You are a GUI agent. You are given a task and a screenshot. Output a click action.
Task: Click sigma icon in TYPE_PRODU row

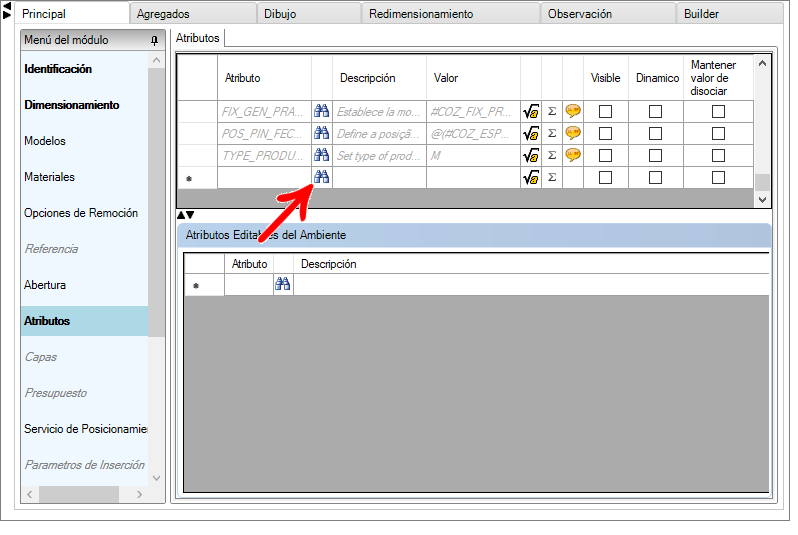[x=552, y=155]
